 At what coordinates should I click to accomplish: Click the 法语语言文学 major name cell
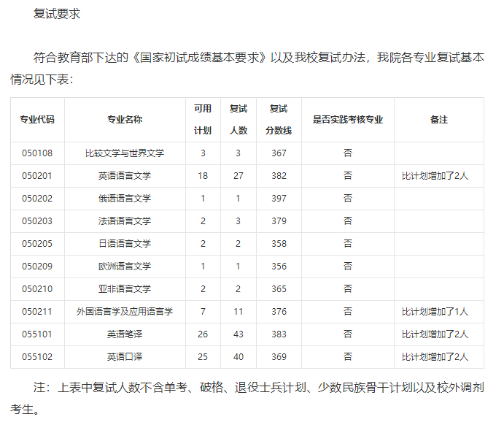[x=125, y=221]
